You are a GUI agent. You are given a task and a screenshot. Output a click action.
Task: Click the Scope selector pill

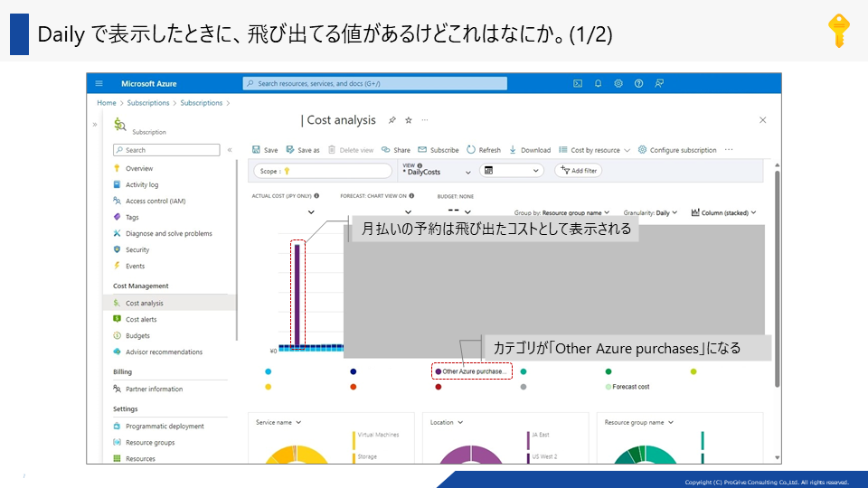[x=322, y=171]
